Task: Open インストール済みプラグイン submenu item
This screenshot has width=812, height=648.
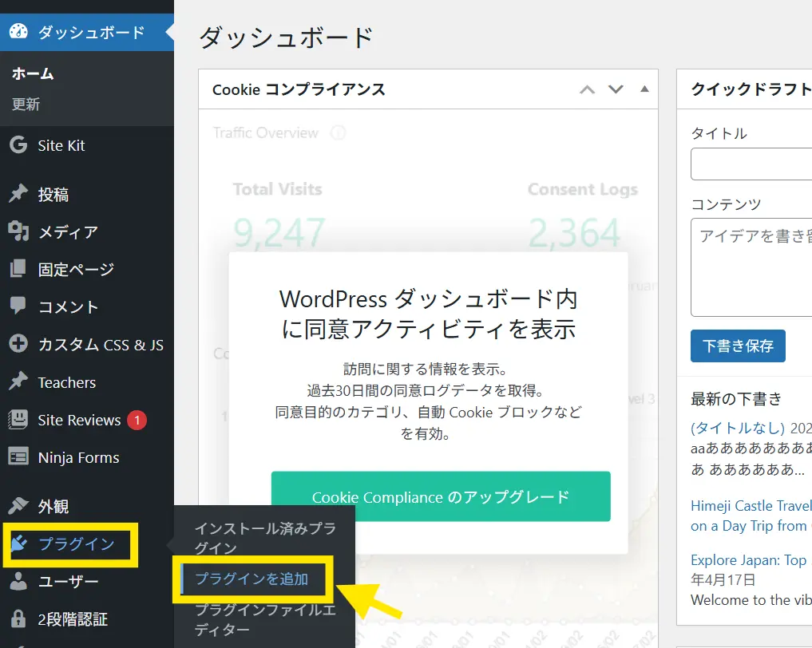Action: [264, 538]
